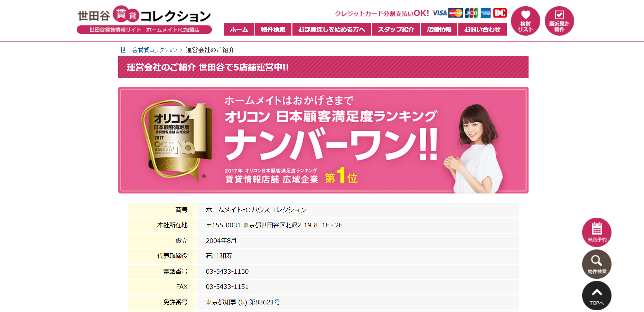
Task: Click the Oricon ナンバーワン banner image
Action: click(323, 140)
